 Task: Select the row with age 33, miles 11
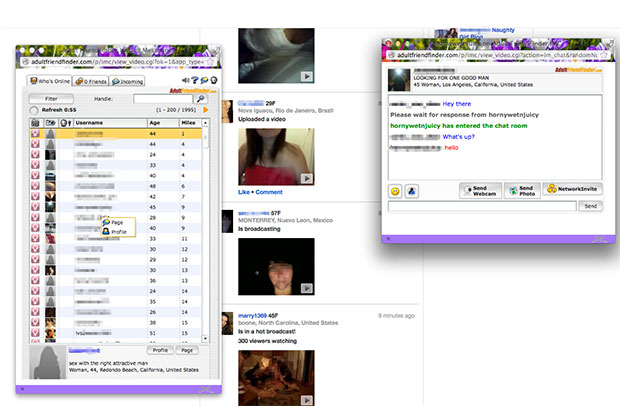click(x=116, y=239)
